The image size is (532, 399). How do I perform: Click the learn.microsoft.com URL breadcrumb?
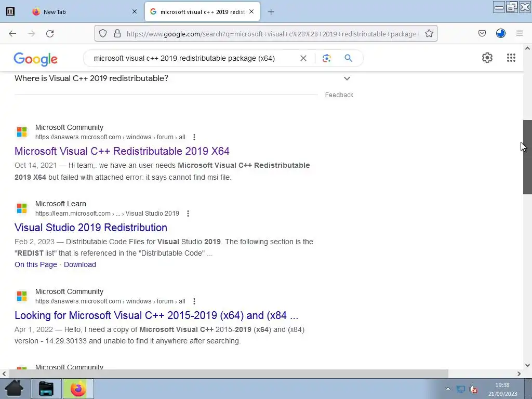[x=107, y=214]
